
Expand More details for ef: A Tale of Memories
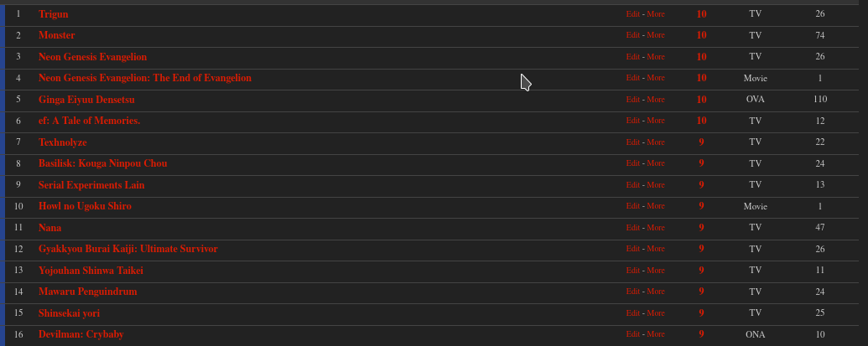tap(656, 121)
